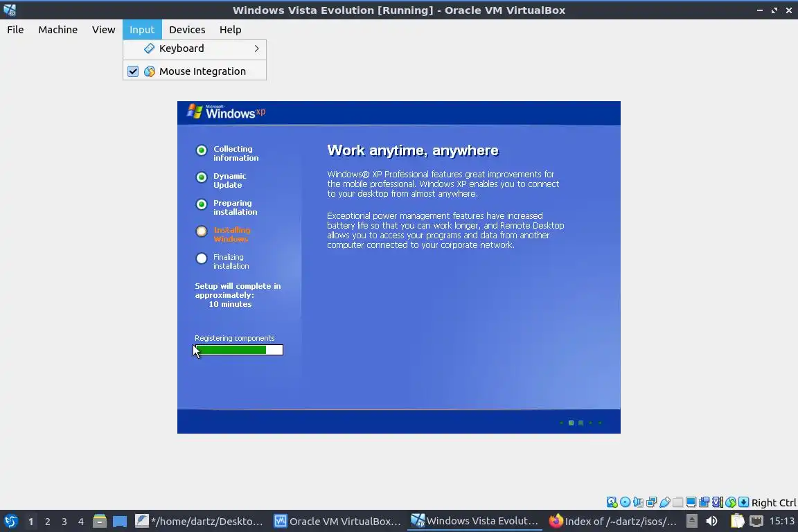Open the file manager taskbar icon
This screenshot has height=532, width=798.
(99, 521)
